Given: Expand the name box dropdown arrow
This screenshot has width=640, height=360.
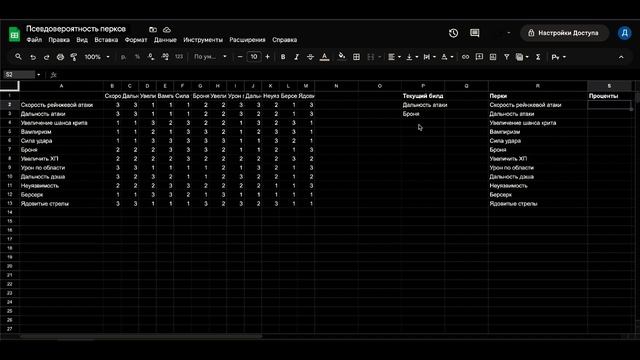Looking at the screenshot, I should click(38, 75).
